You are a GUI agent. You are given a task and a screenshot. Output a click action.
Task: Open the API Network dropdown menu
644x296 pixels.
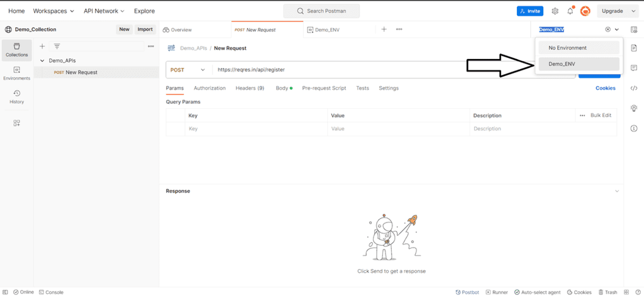coord(104,11)
